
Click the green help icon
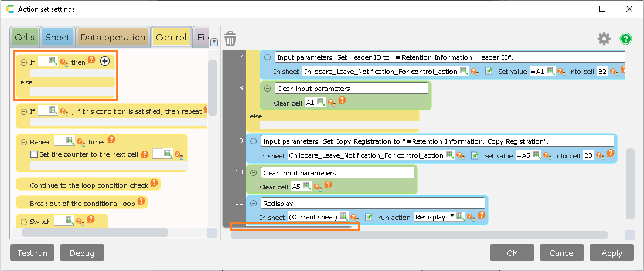click(626, 39)
